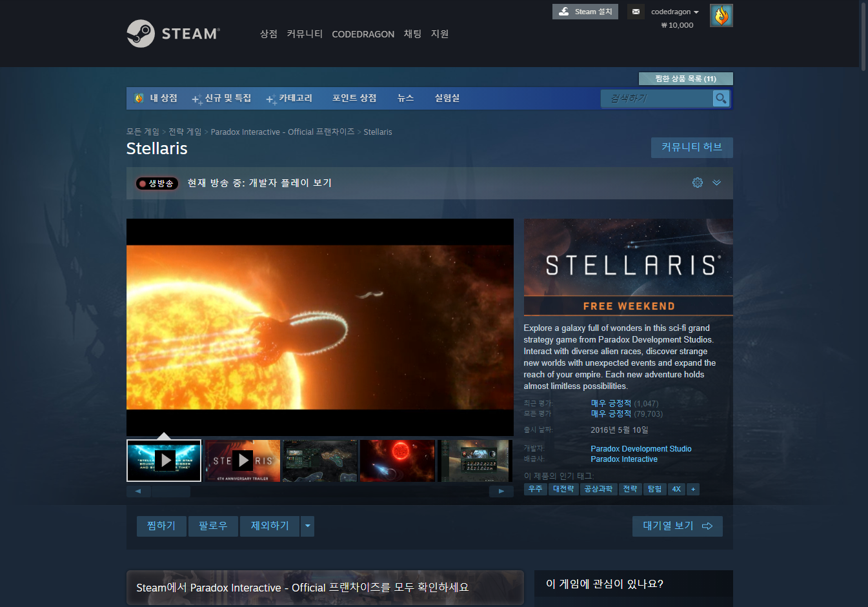The width and height of the screenshot is (868, 607).
Task: Open the 지원 support menu
Action: click(439, 34)
